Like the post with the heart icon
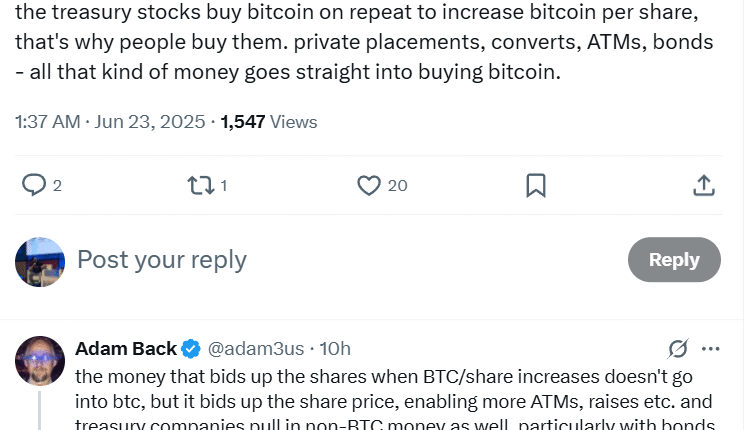The height and width of the screenshot is (430, 745). point(369,185)
